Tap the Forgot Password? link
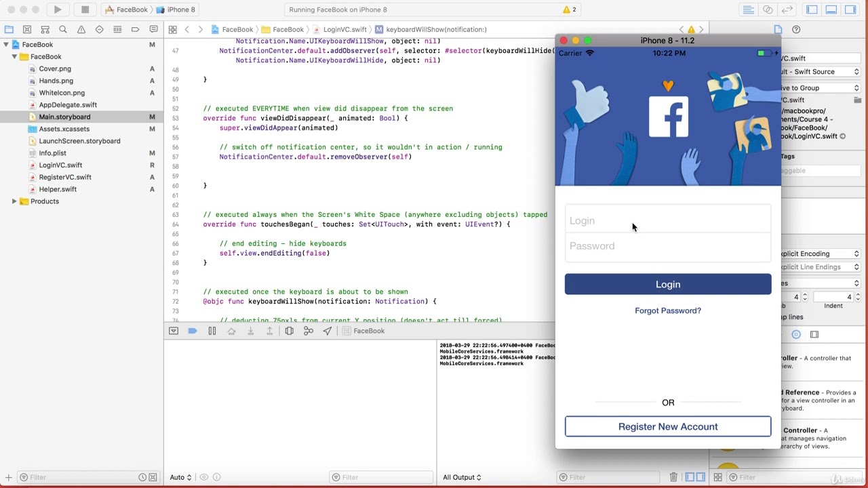The width and height of the screenshot is (868, 488). tap(668, 310)
